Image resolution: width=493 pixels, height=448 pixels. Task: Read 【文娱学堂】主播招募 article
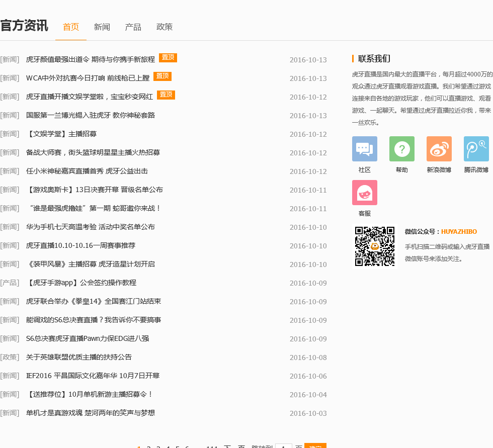[61, 134]
